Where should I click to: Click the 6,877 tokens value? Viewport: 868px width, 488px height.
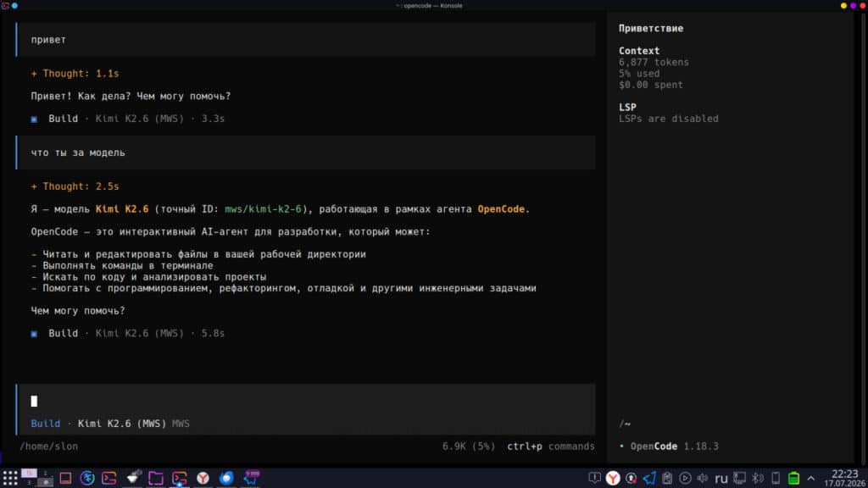click(654, 63)
